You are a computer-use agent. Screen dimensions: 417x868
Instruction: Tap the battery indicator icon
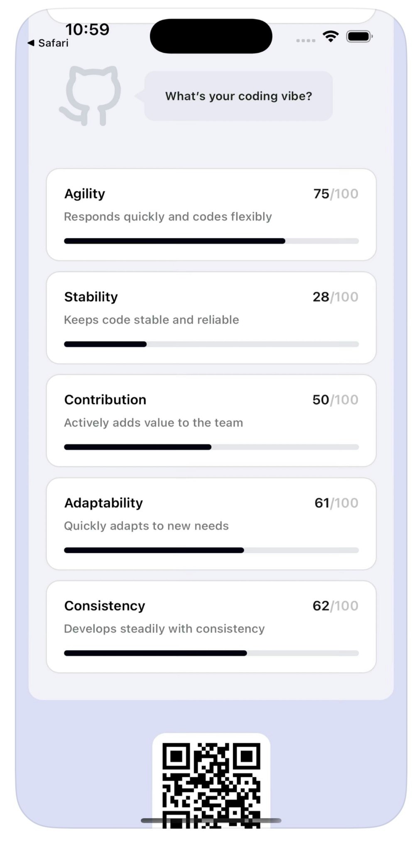coord(360,37)
